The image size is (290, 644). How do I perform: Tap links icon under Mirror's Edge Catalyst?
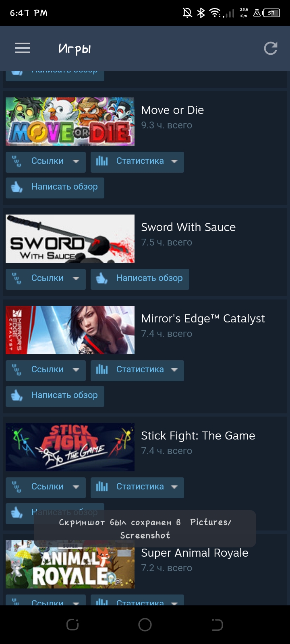tap(17, 369)
